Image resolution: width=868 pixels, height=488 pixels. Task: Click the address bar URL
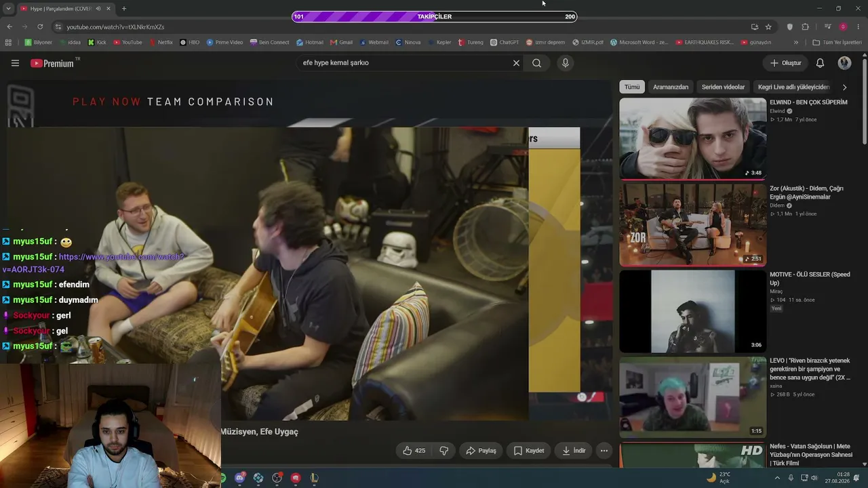click(115, 27)
